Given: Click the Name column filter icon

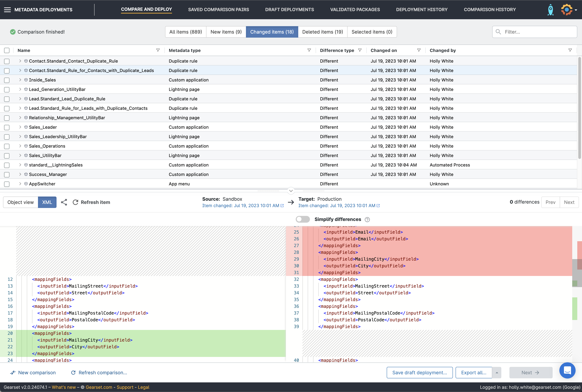Looking at the screenshot, I should (158, 50).
